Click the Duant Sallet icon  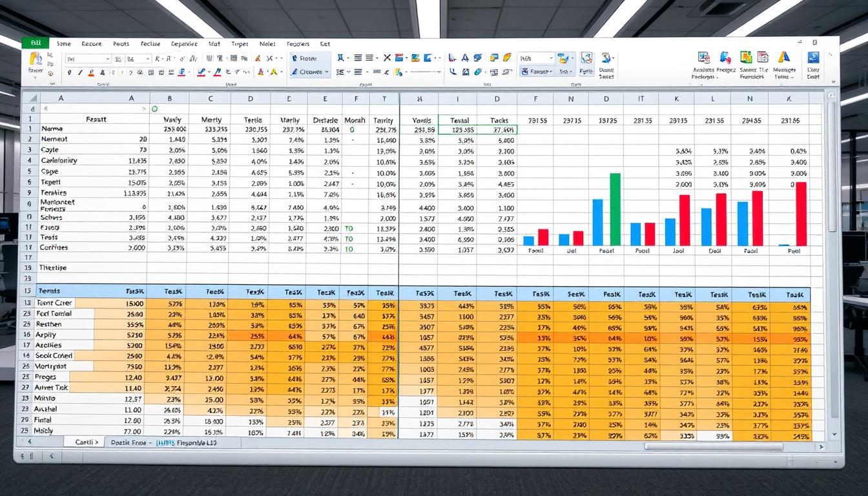(606, 65)
